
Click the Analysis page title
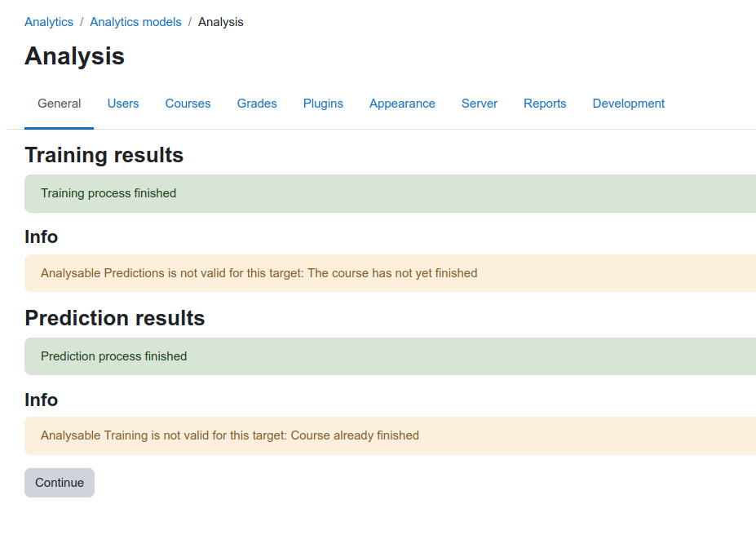pos(75,56)
